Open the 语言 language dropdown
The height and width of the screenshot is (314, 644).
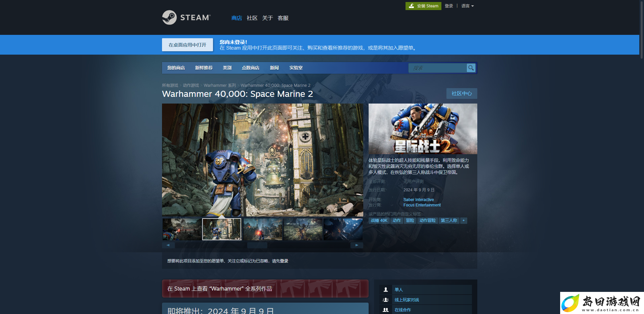tap(468, 6)
